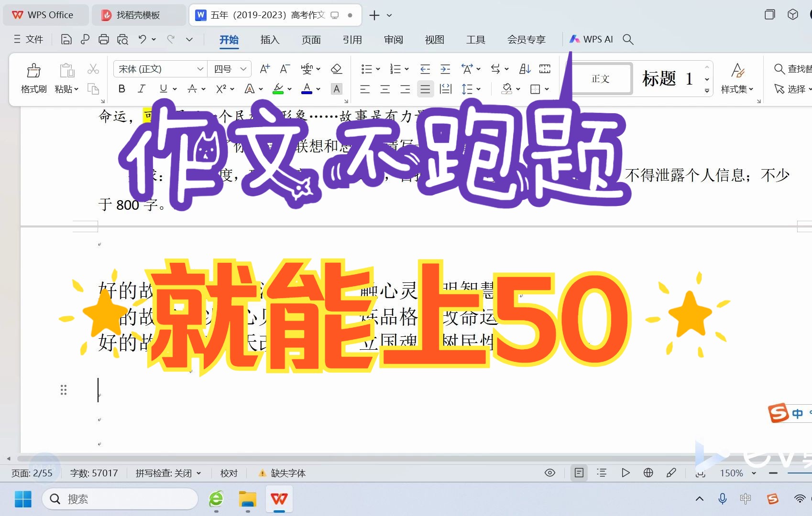The height and width of the screenshot is (516, 812).
Task: Open the 样式集 style sets
Action: pos(737,78)
